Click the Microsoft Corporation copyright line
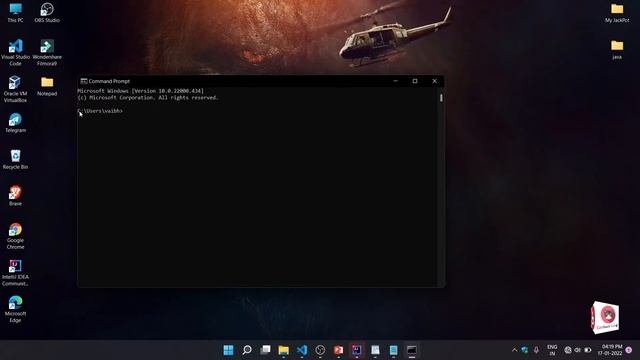This screenshot has width=640, height=360. (x=148, y=98)
